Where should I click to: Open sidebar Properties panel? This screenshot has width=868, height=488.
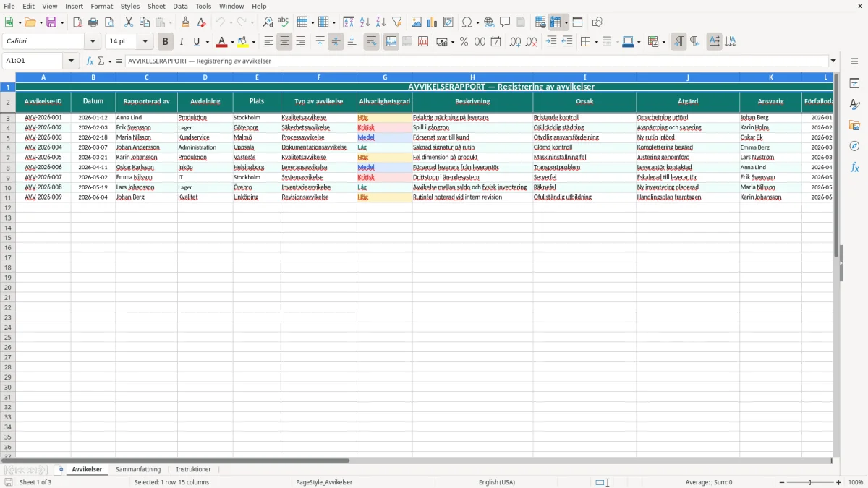point(854,84)
